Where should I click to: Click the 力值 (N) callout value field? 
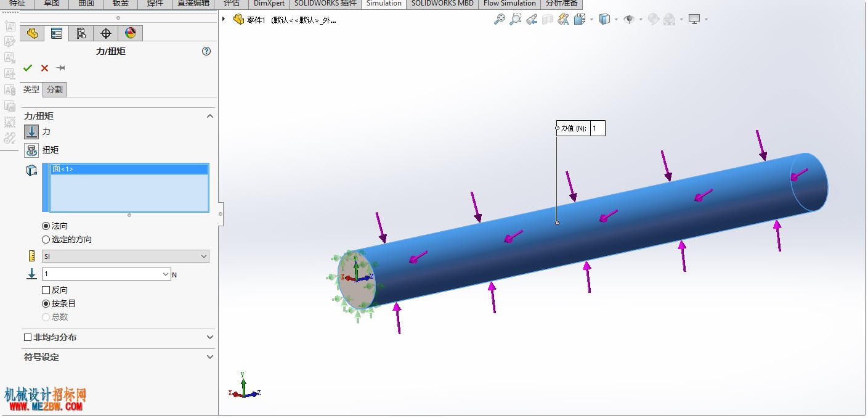[x=598, y=128]
